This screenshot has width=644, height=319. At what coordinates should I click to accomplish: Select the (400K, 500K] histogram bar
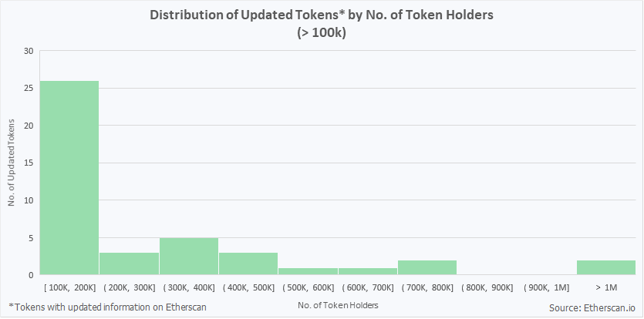[248, 264]
